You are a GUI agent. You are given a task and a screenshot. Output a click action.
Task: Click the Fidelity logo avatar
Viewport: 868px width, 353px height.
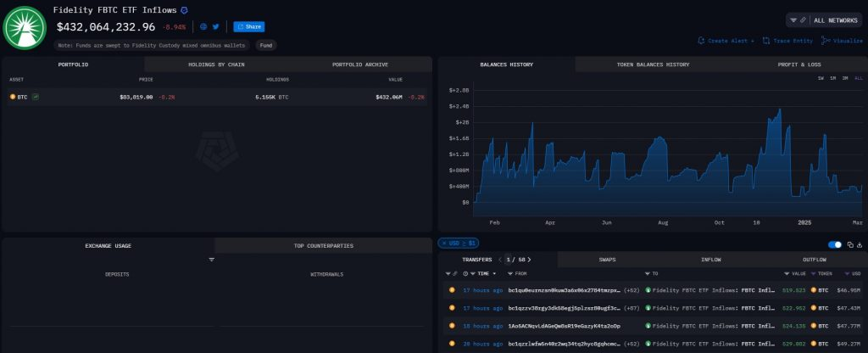click(x=25, y=28)
